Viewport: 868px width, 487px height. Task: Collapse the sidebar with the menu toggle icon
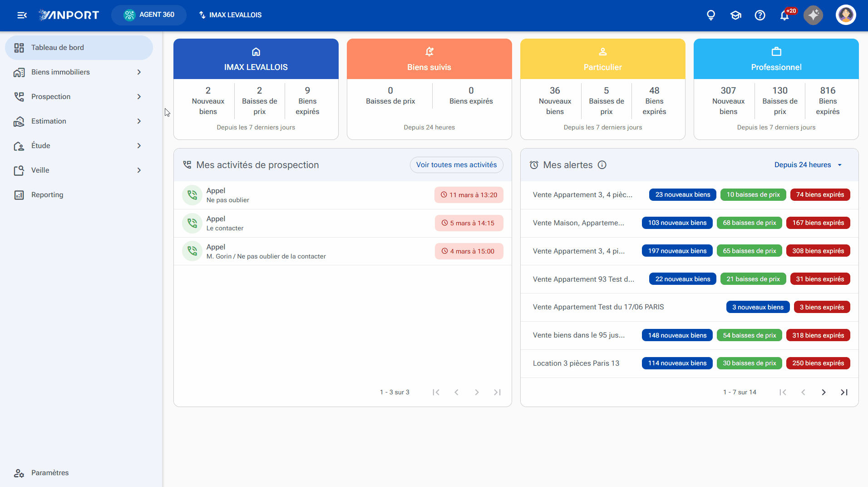[22, 15]
